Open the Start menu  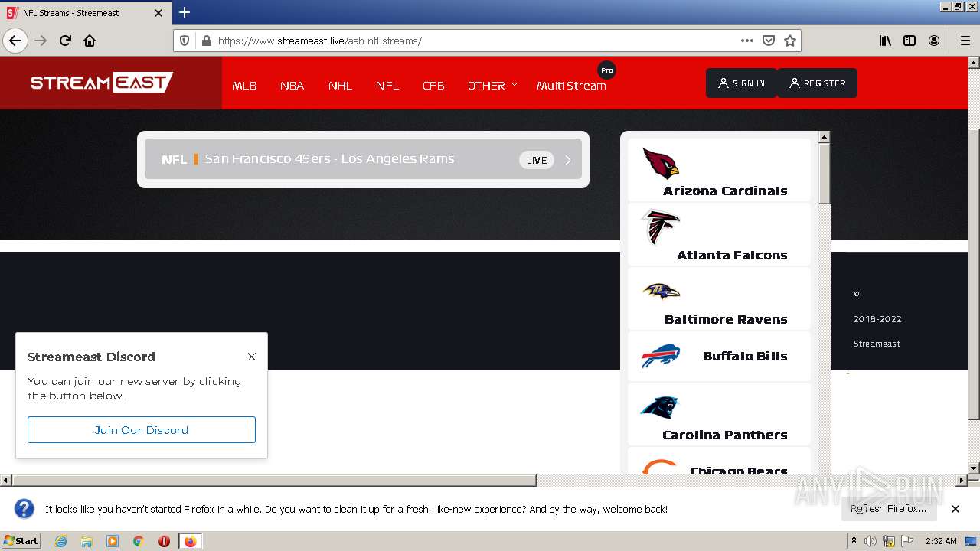click(21, 541)
